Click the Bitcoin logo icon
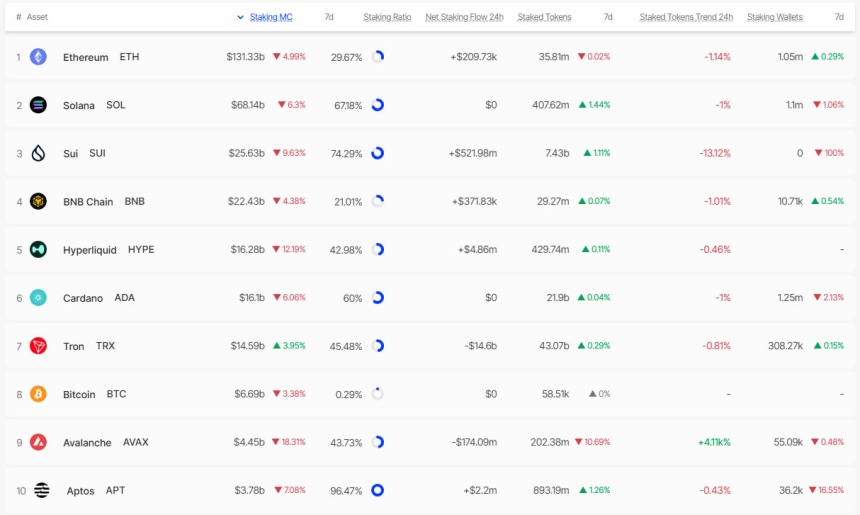The width and height of the screenshot is (860, 515). (x=38, y=394)
